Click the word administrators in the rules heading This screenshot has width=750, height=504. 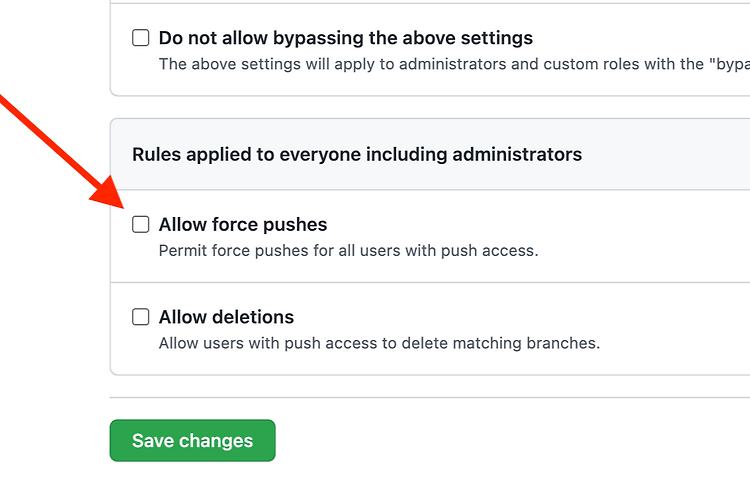tap(517, 154)
